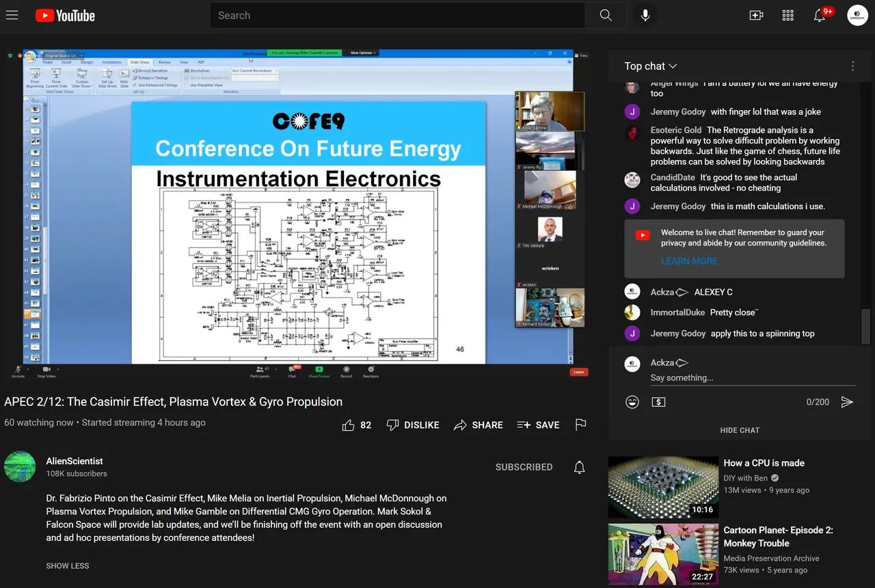Click LEARN MORE in chat welcome
875x588 pixels.
(689, 261)
